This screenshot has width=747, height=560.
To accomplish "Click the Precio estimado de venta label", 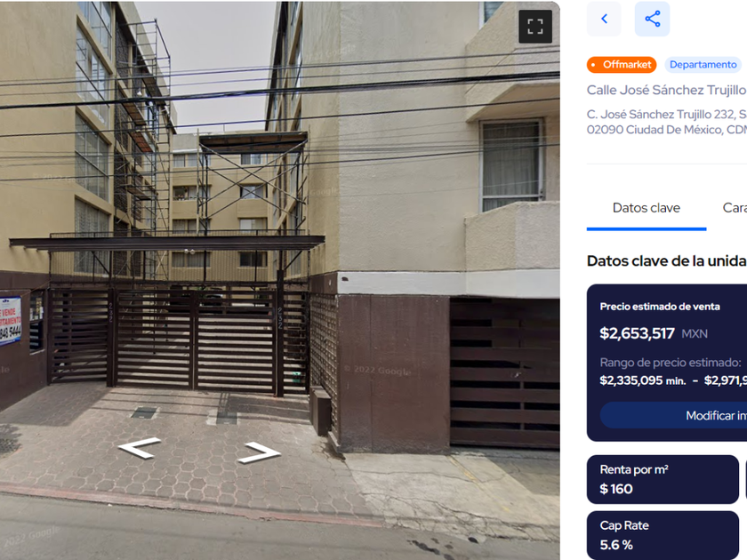I will (x=660, y=307).
